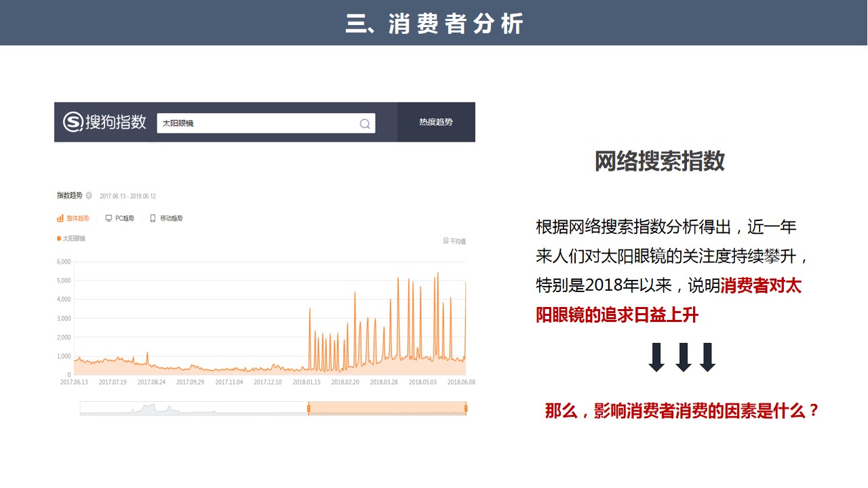Viewport: 868px width, 488px height.
Task: Select the 整体趋势 tab
Action: coord(73,218)
